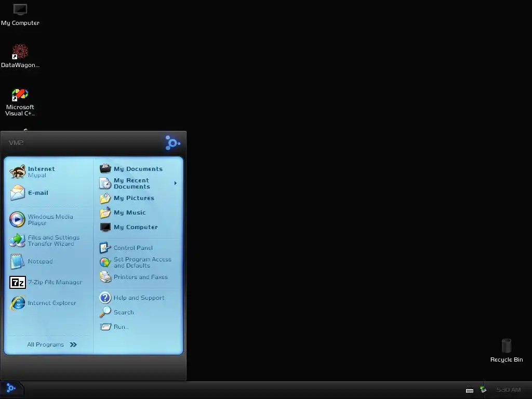Open My Documents text link
Viewport: 532px width, 399px height.
click(138, 169)
